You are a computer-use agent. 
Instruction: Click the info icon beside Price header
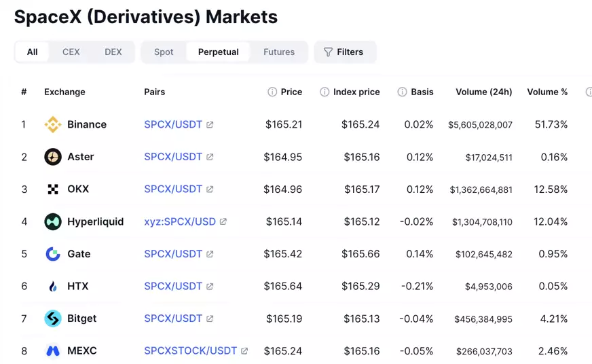(272, 92)
